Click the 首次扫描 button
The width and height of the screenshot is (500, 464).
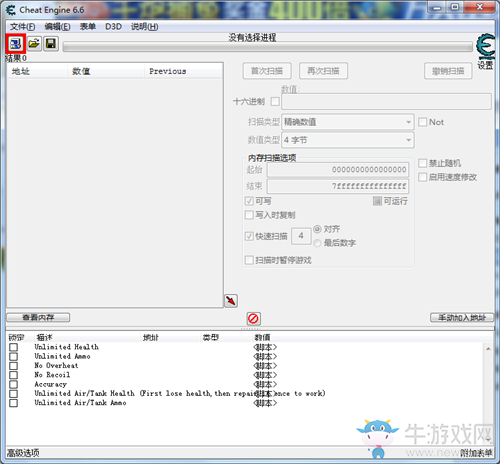[x=267, y=71]
